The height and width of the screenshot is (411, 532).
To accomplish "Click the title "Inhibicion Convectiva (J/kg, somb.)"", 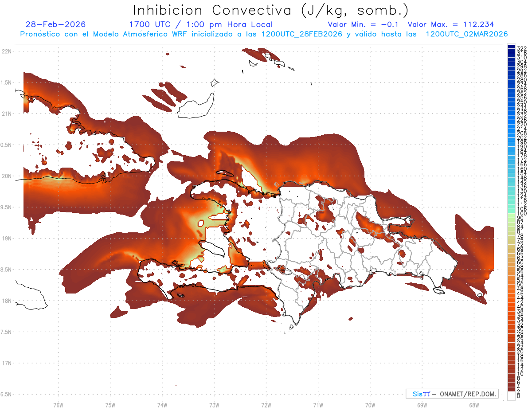I will [x=271, y=10].
